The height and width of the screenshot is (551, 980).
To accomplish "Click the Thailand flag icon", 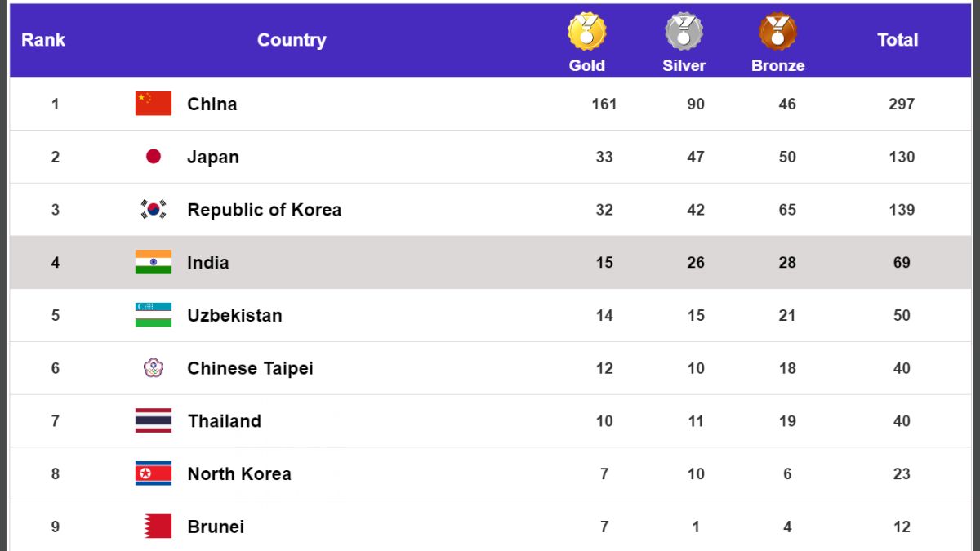I will tap(154, 420).
